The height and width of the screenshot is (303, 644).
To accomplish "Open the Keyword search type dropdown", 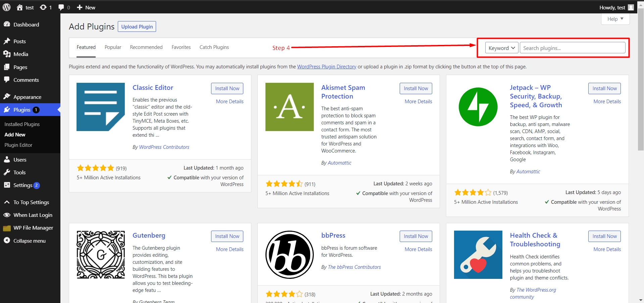I will tap(502, 48).
